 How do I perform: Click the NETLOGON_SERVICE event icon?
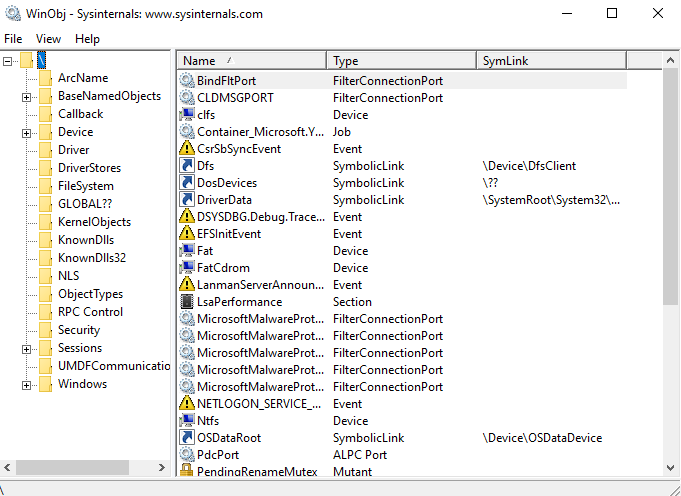tap(187, 403)
